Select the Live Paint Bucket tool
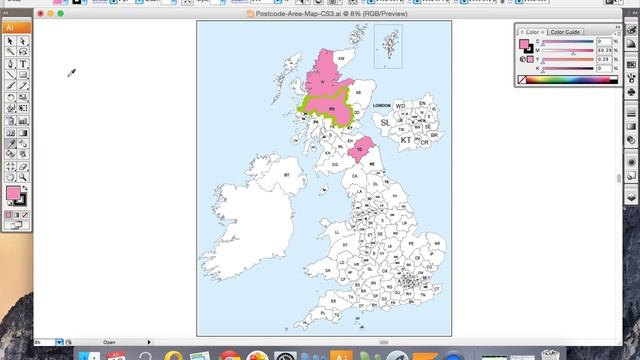Image resolution: width=640 pixels, height=360 pixels. click(x=11, y=154)
